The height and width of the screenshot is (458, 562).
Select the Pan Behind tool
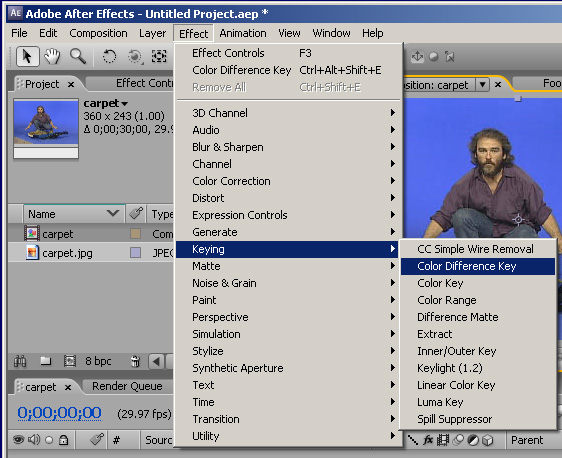click(x=159, y=57)
